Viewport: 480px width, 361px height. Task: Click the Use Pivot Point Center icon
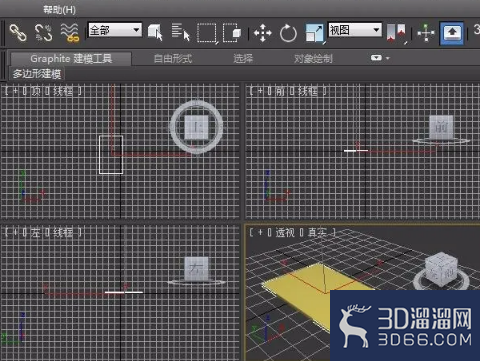397,33
